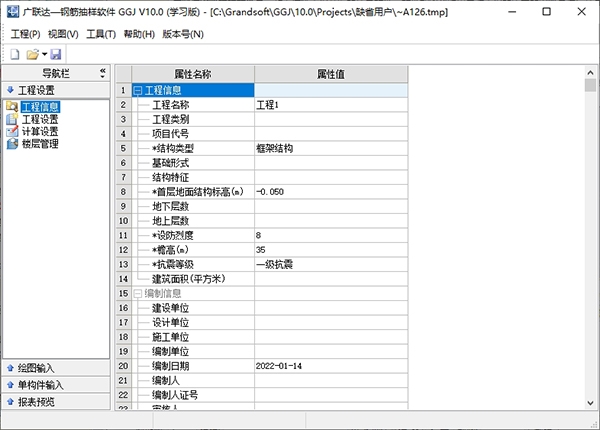
Task: Click row number 12 header cell
Action: tap(123, 250)
